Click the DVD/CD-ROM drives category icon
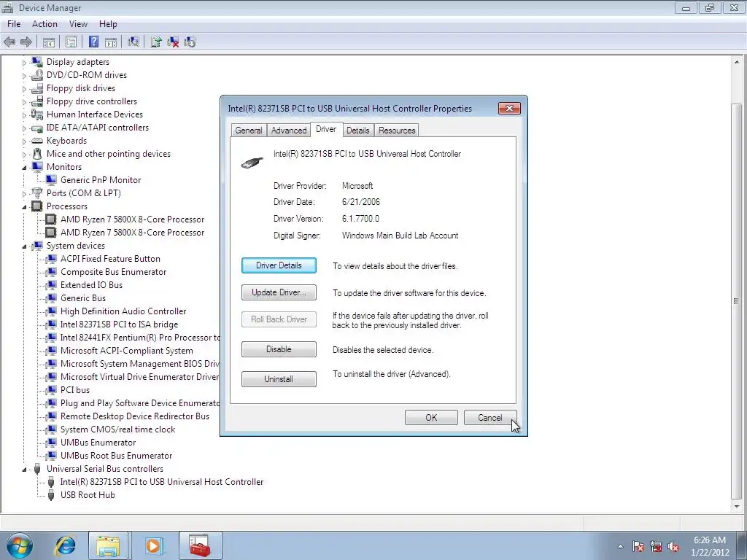747x560 pixels. tap(36, 75)
